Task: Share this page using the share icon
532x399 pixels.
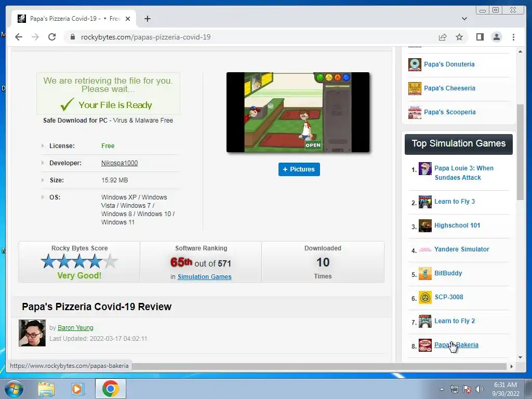Action: [443, 37]
